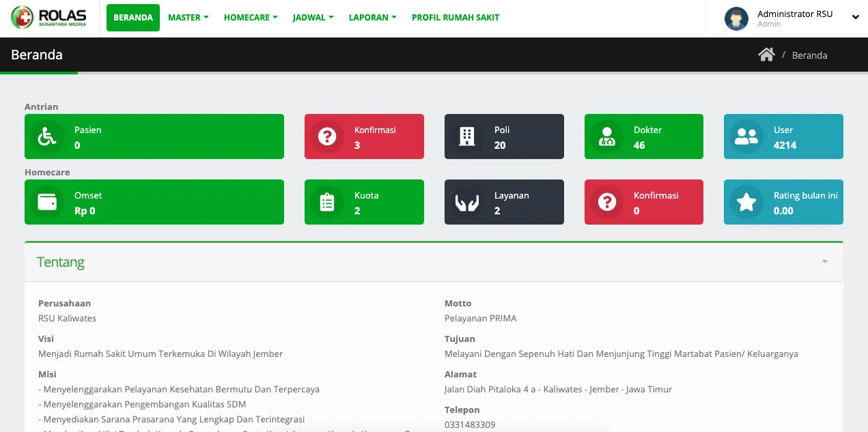Open the Homecare dropdown menu
Screen dimensions: 868x432
251,18
